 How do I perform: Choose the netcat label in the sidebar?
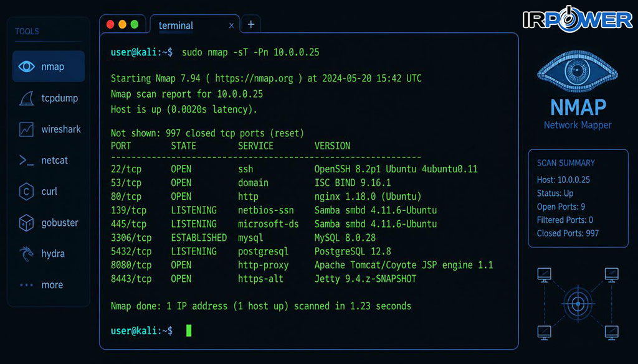click(x=55, y=161)
